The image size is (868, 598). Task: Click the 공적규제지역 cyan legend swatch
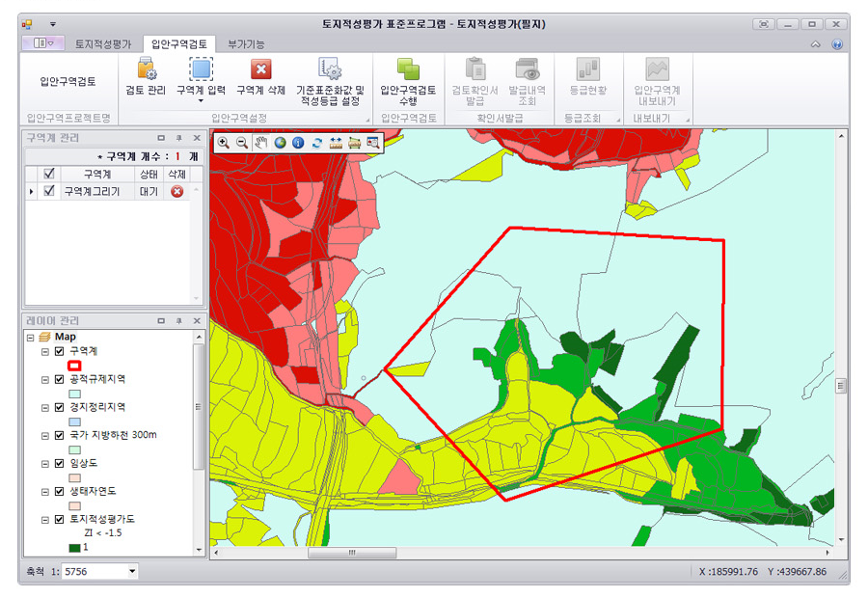click(x=74, y=394)
